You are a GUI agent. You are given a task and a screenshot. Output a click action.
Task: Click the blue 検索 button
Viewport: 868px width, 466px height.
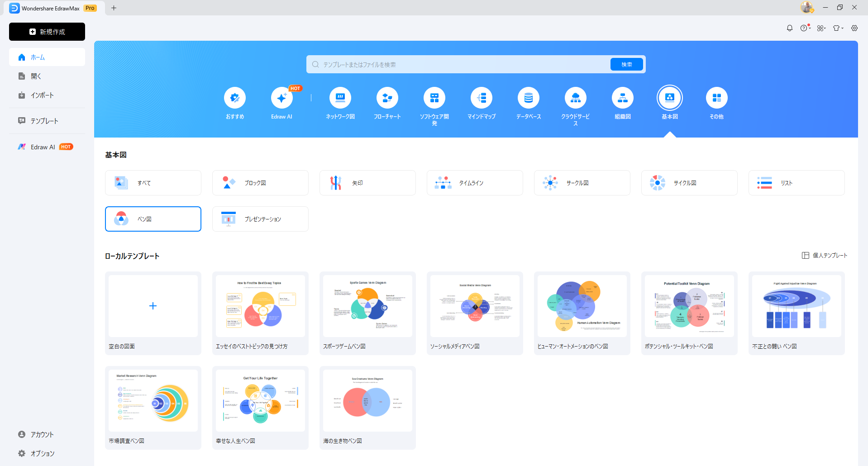pyautogui.click(x=626, y=64)
